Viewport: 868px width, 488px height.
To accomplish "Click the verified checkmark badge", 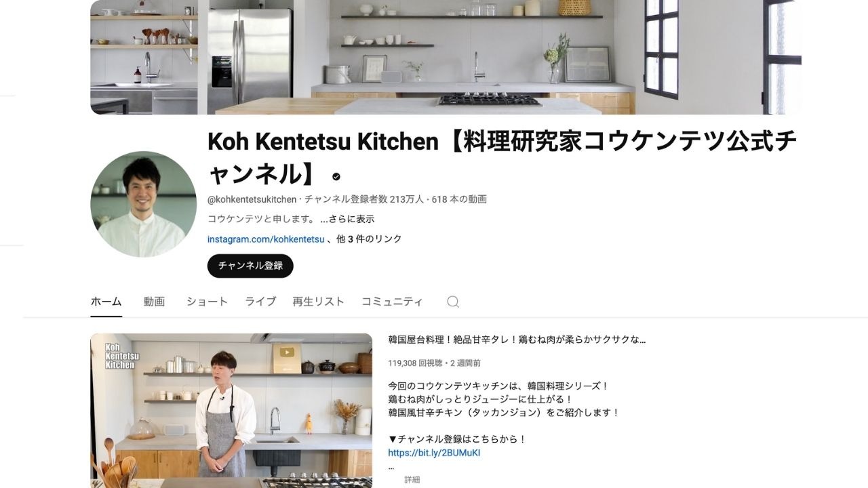I will point(336,177).
